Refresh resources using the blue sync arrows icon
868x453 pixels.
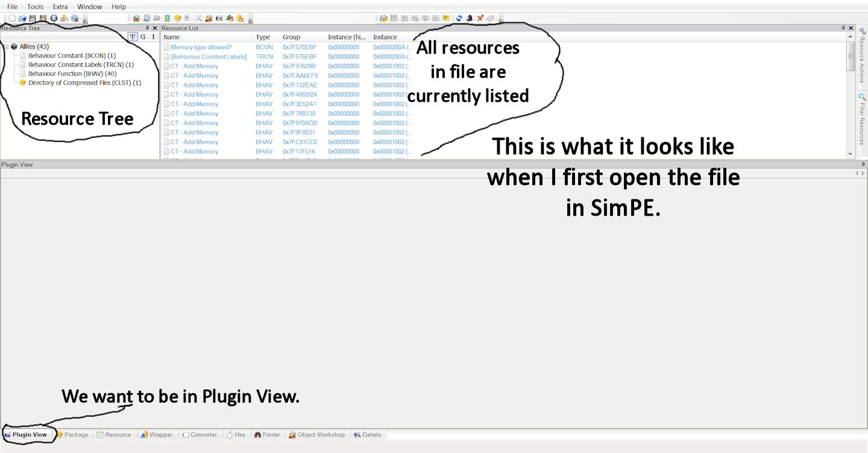[459, 18]
